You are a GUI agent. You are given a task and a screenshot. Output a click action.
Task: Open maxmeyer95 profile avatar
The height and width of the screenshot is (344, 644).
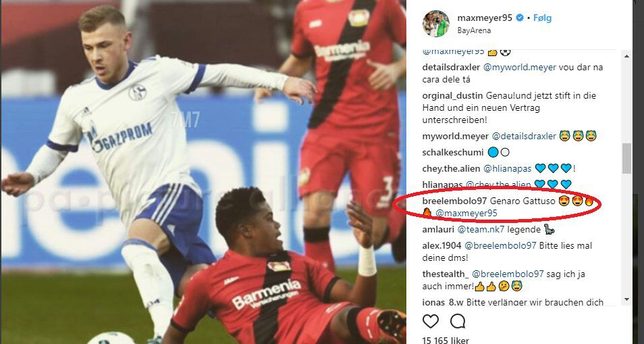click(x=436, y=24)
